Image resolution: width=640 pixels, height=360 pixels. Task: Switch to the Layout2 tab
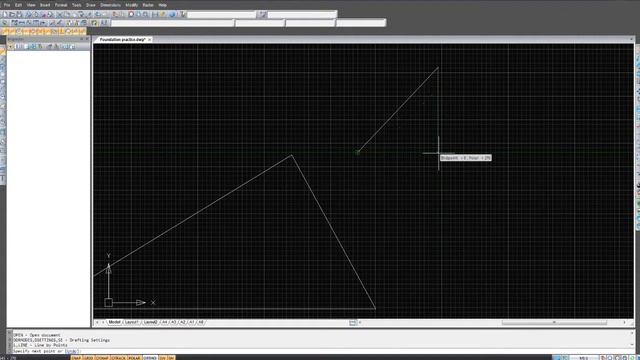(151, 322)
